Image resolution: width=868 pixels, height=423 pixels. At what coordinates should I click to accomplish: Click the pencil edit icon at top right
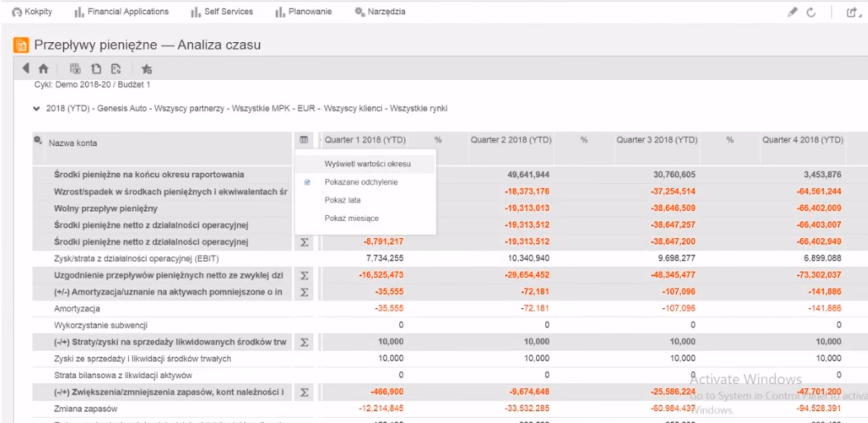coord(792,12)
